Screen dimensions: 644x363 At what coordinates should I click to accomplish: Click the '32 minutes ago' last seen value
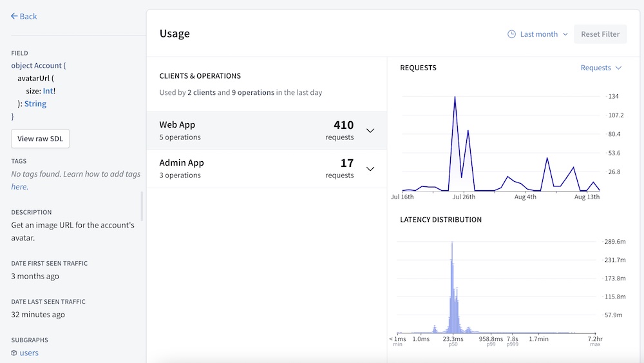point(38,315)
